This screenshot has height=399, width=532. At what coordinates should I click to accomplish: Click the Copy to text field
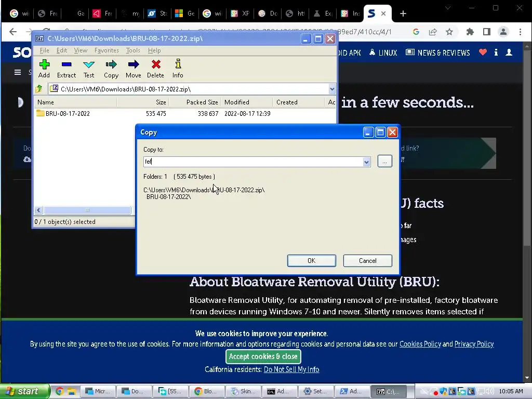click(253, 162)
